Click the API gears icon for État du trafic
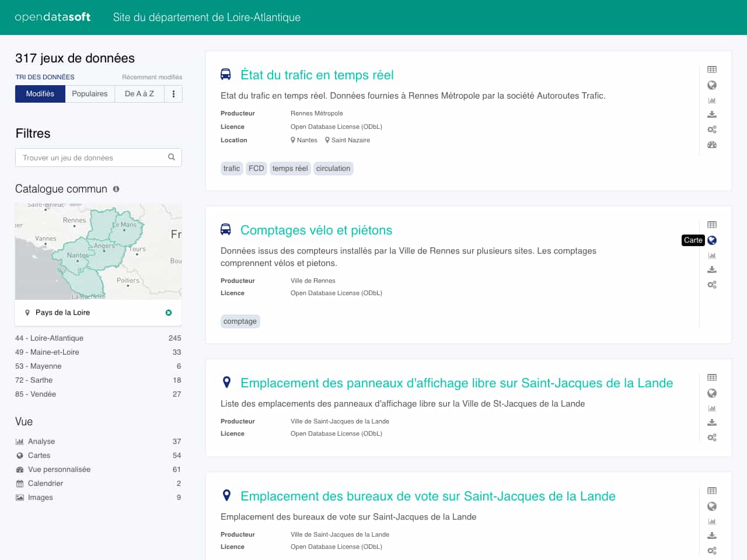The image size is (747, 560). click(x=711, y=129)
